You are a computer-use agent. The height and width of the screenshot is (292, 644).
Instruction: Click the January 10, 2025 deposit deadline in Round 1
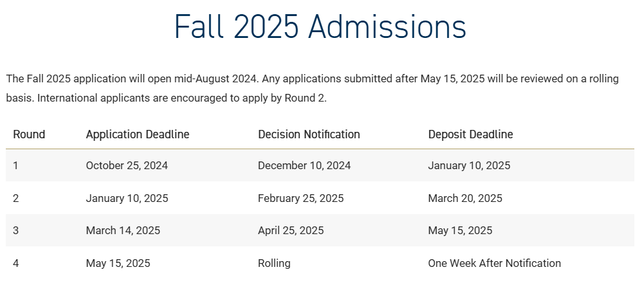pos(470,165)
